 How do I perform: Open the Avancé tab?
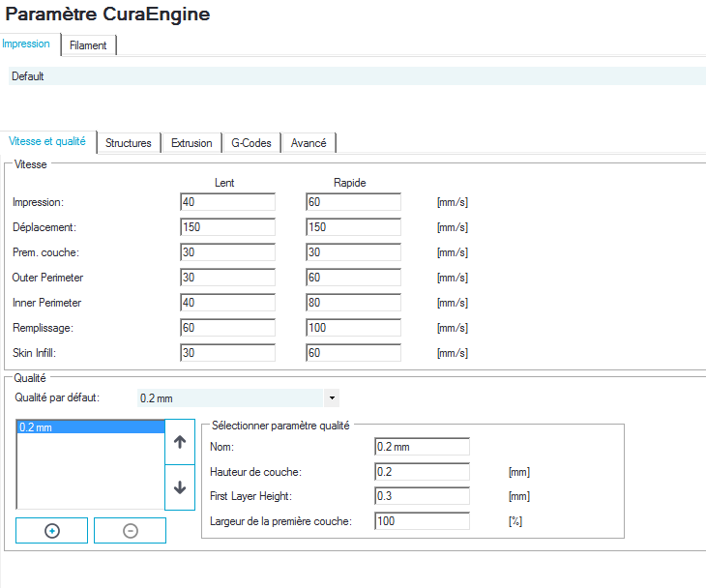(x=309, y=143)
